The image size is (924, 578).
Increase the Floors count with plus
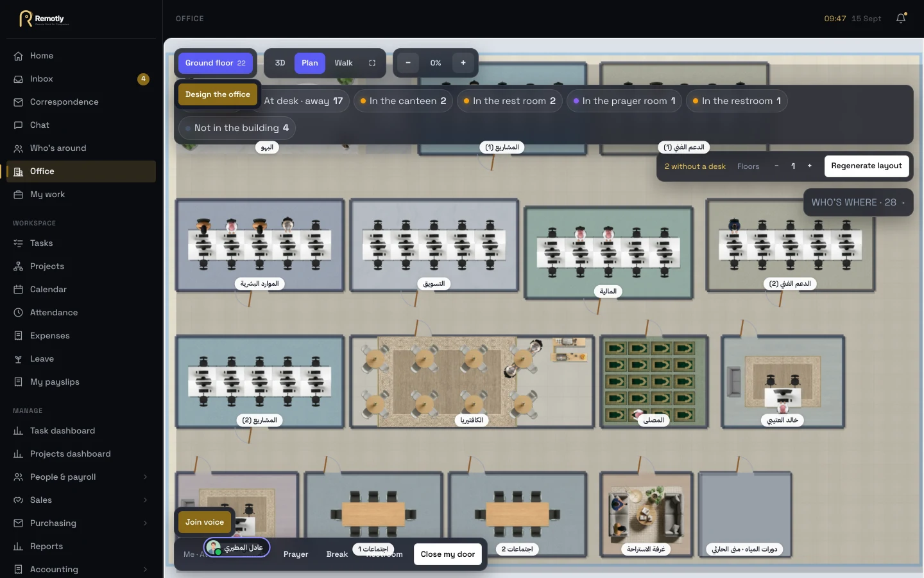pos(810,166)
